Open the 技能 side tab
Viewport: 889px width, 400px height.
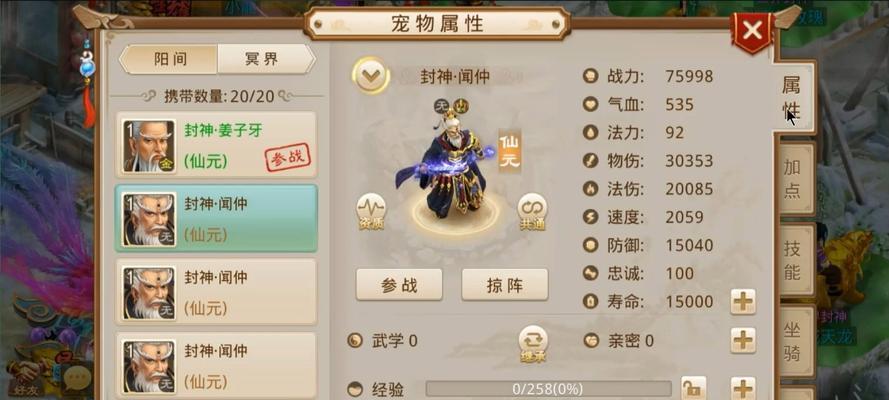tap(793, 259)
